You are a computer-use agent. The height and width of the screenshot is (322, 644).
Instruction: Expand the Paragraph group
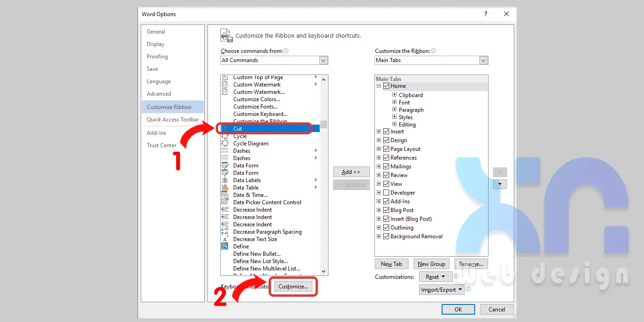(x=395, y=110)
